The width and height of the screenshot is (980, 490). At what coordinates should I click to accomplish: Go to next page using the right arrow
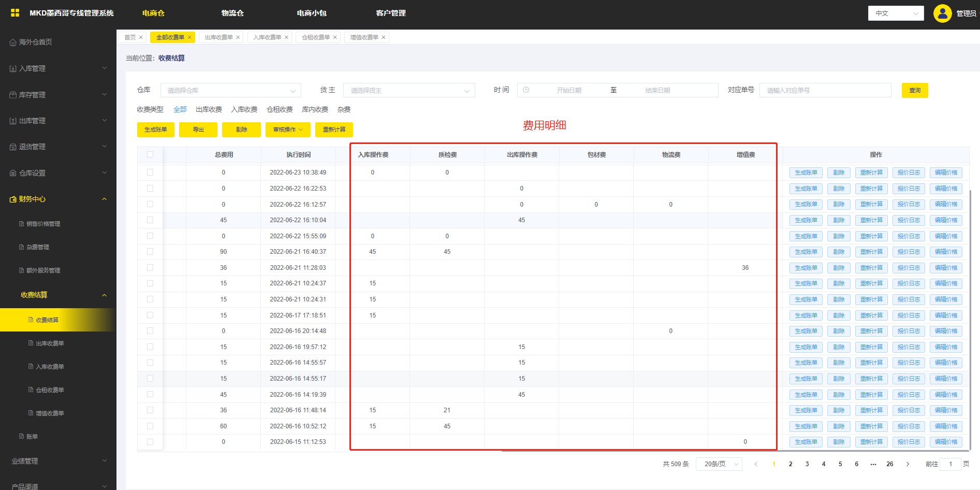(908, 464)
